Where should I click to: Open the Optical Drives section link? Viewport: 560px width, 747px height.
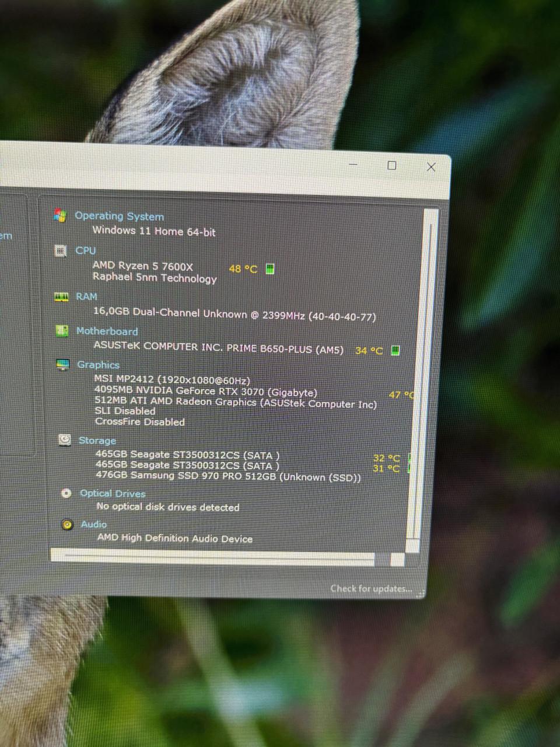113,493
